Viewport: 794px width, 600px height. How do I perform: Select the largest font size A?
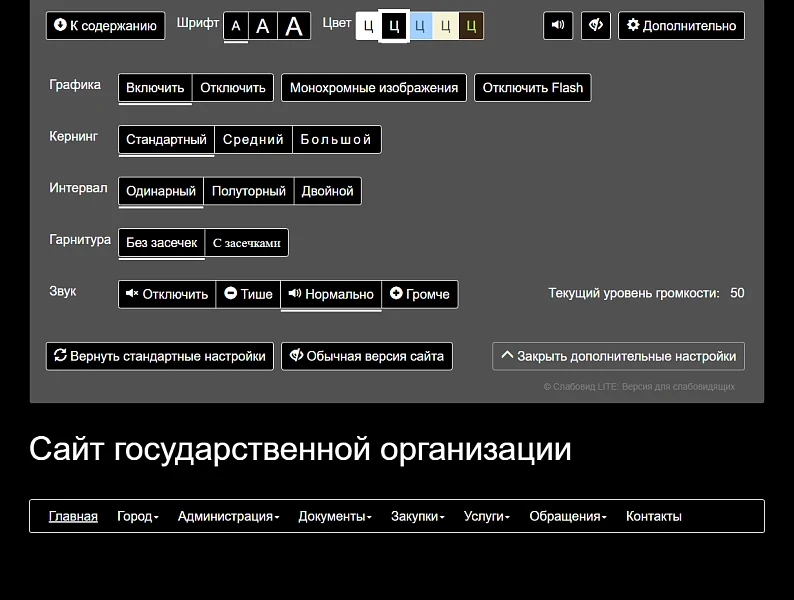[x=294, y=26]
